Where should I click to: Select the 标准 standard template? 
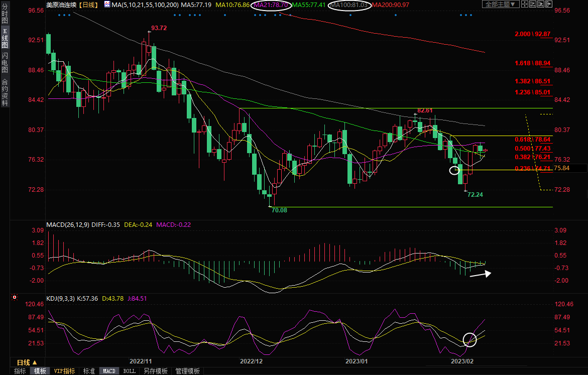[89, 371]
